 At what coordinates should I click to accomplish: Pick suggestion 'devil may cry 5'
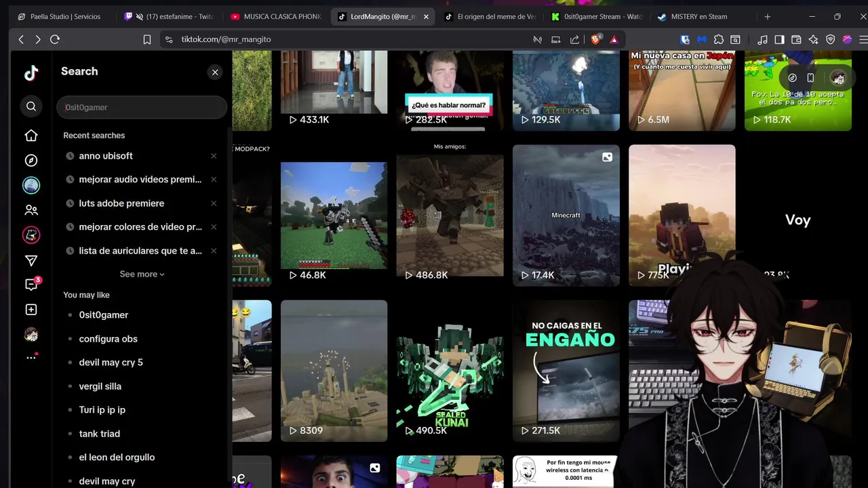[x=111, y=363]
